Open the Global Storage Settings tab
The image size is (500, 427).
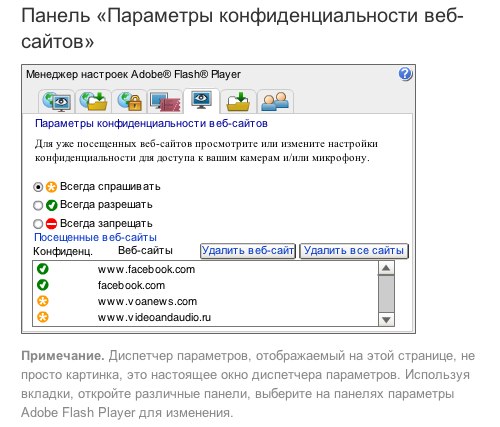tap(93, 101)
